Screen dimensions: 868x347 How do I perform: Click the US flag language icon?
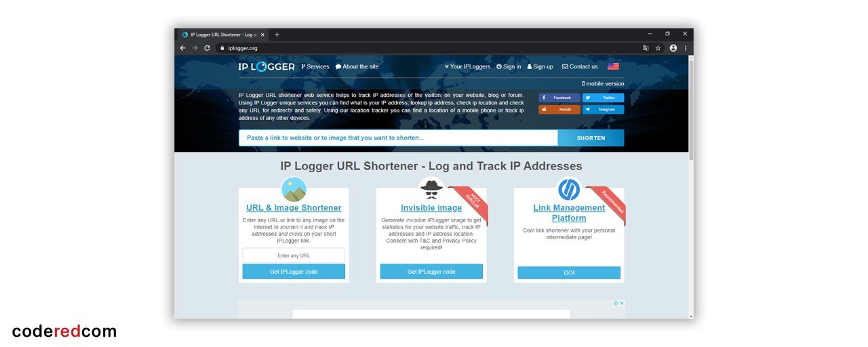(613, 66)
